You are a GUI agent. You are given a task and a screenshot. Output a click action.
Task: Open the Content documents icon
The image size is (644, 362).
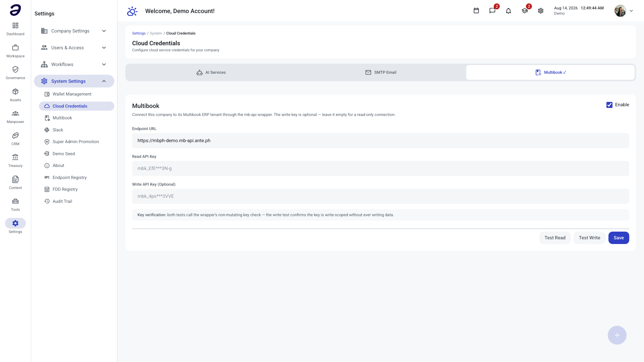[x=15, y=179]
